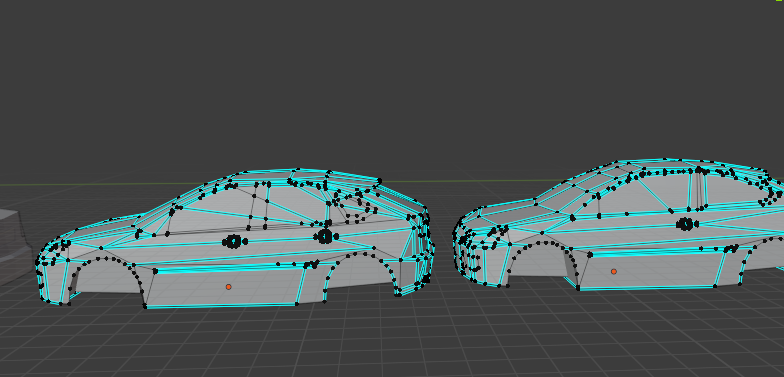Viewport: 784px width, 377px height.
Task: Select the right car's roof face
Action: point(690,165)
